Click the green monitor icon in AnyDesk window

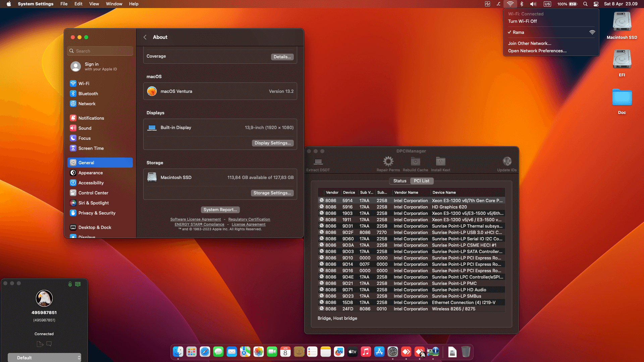[78, 284]
